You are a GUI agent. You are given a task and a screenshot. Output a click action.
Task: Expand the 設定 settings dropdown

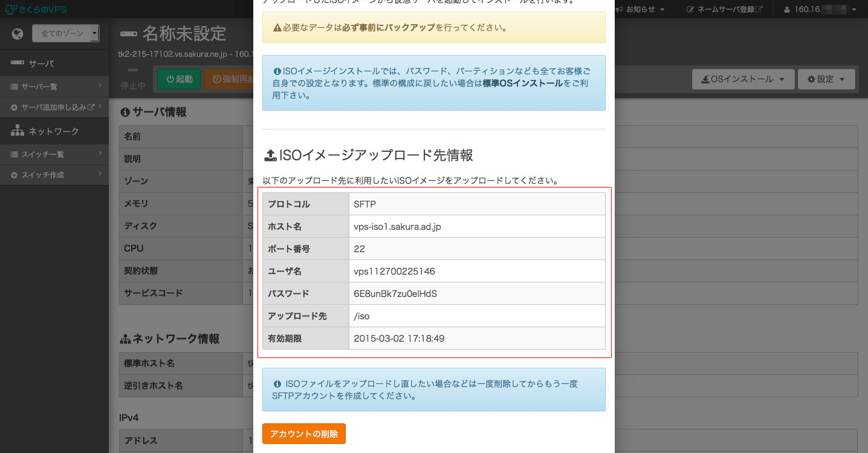point(826,79)
